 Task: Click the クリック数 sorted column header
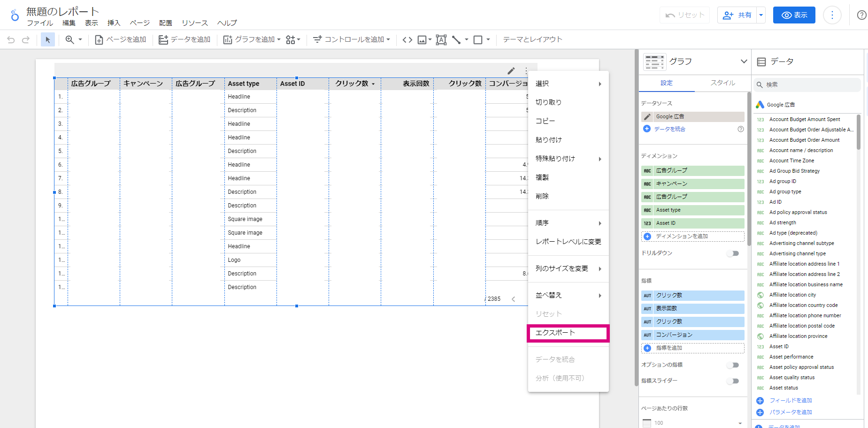click(x=354, y=84)
